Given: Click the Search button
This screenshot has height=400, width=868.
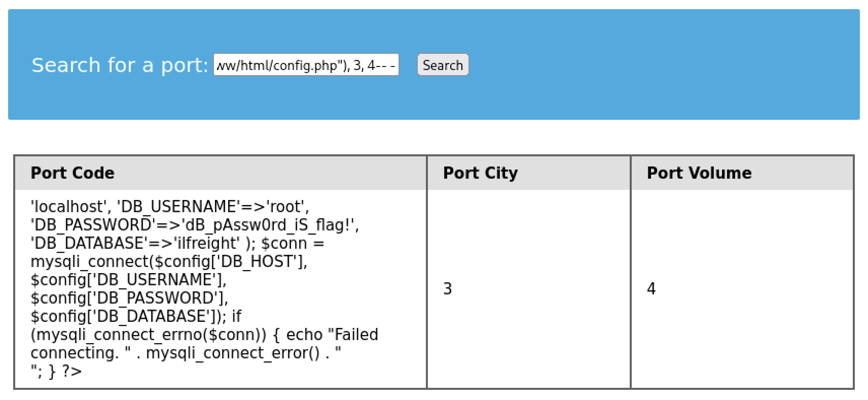Looking at the screenshot, I should (x=443, y=65).
